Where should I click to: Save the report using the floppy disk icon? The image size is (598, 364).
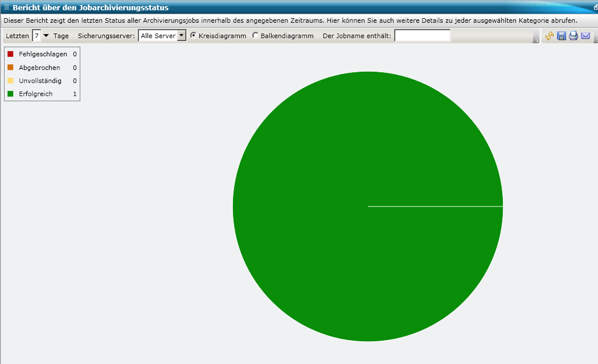[x=562, y=36]
